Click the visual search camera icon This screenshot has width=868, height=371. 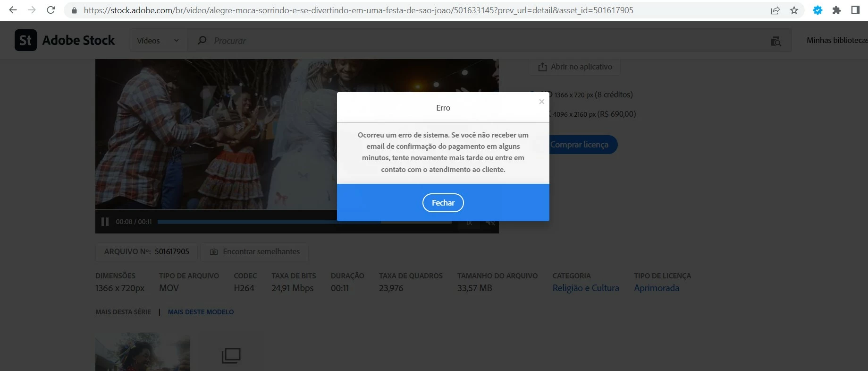pyautogui.click(x=775, y=41)
